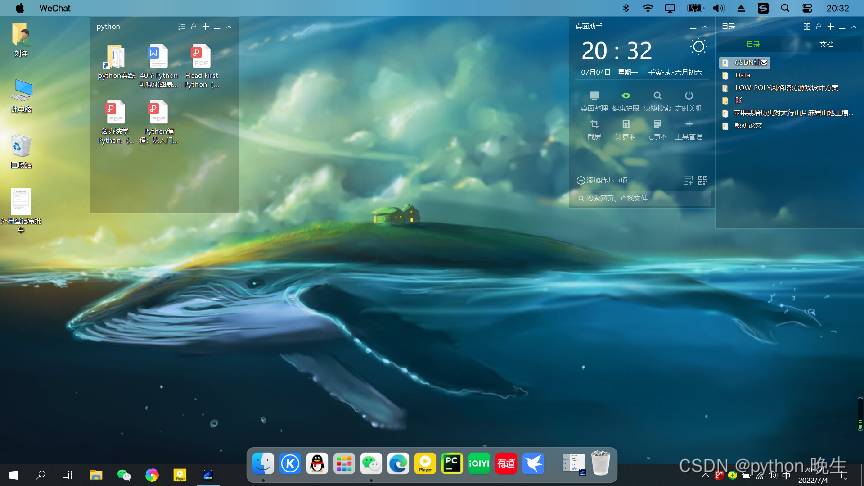Viewport: 864px width, 486px height.
Task: Open File Explorer on the taskbar
Action: (x=96, y=475)
